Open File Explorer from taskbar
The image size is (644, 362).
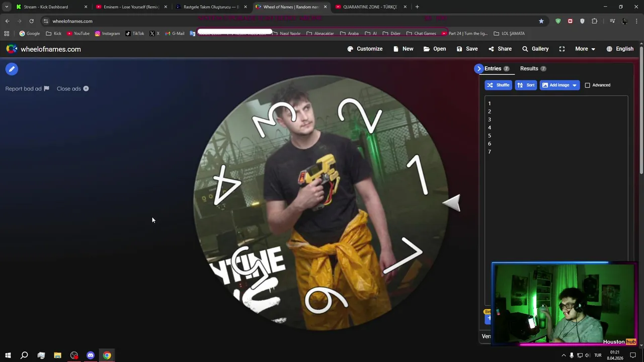tap(57, 355)
